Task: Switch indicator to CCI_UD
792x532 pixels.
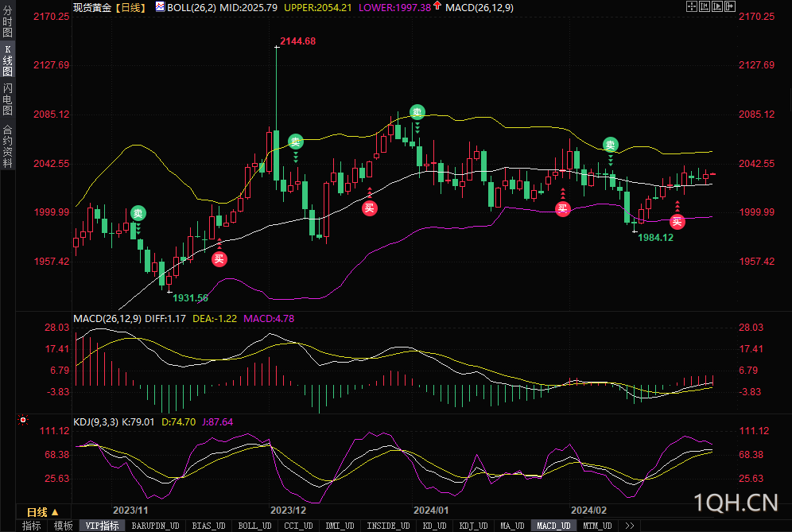Action: coord(298,526)
